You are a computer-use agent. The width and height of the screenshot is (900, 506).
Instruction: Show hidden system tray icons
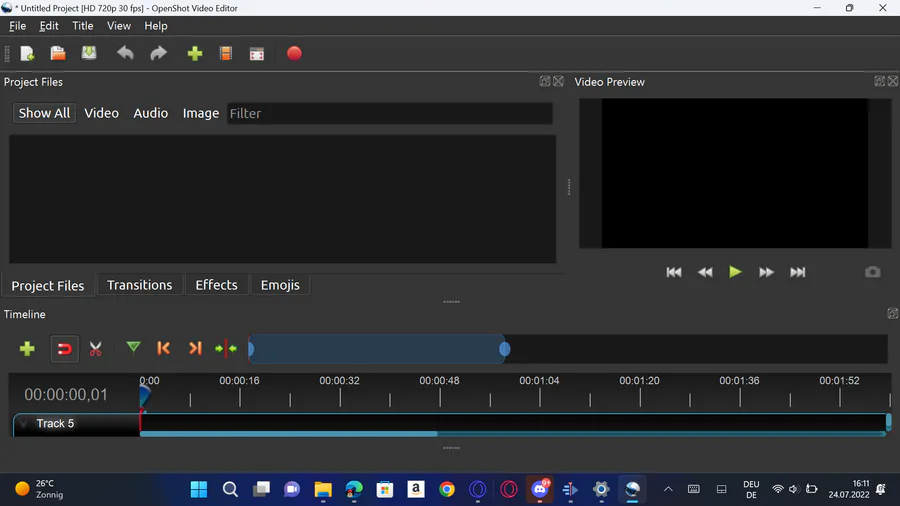click(668, 489)
